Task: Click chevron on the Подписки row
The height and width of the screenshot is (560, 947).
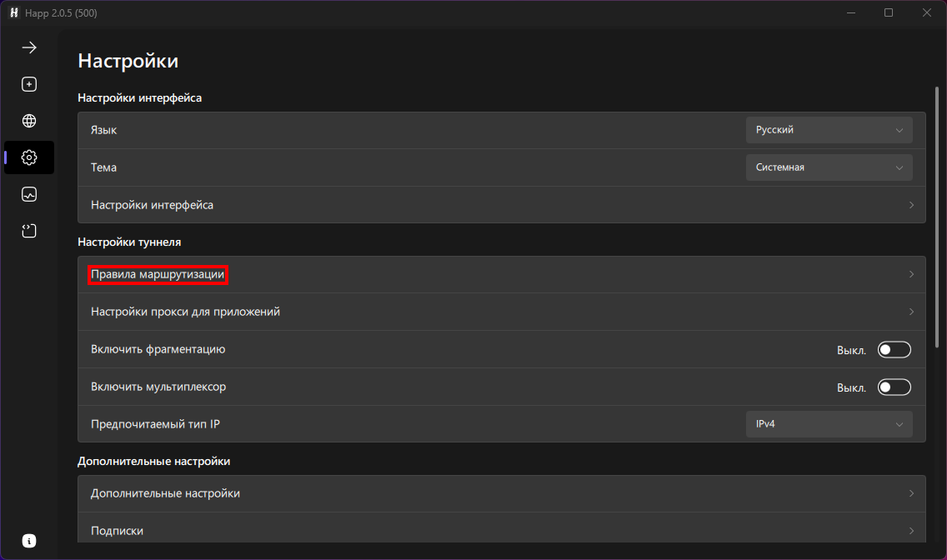Action: click(911, 531)
